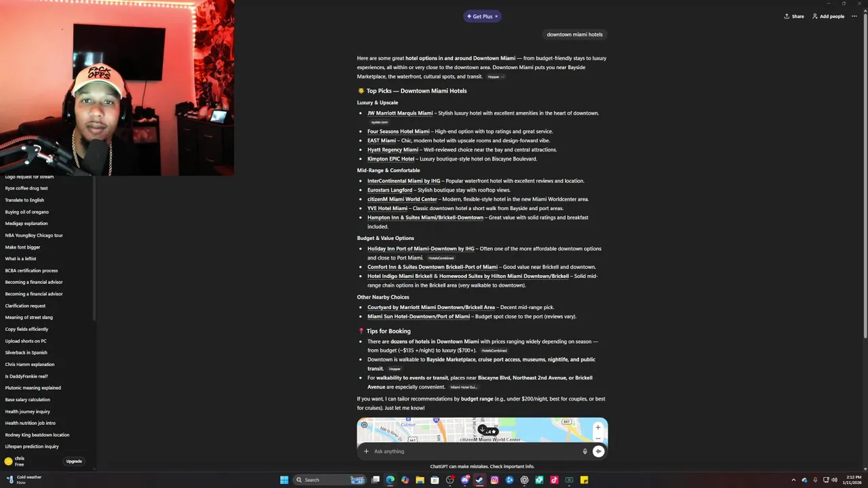The width and height of the screenshot is (868, 488).
Task: Open Miami Sun Hotel-Downtown/Port of Miami link
Action: (418, 317)
